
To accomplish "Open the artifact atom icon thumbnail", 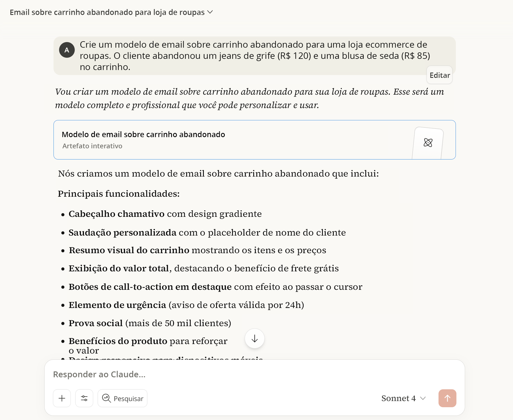I will pos(428,142).
